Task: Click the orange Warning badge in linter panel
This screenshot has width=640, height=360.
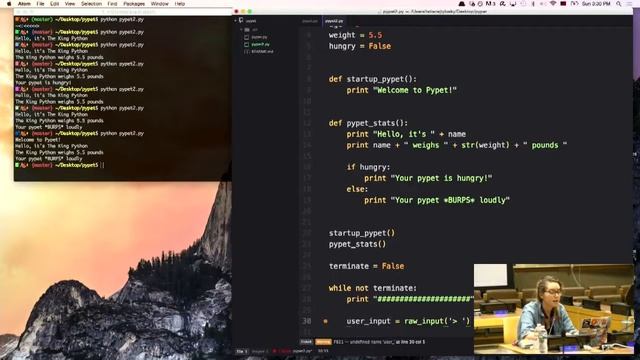Action: point(323,342)
